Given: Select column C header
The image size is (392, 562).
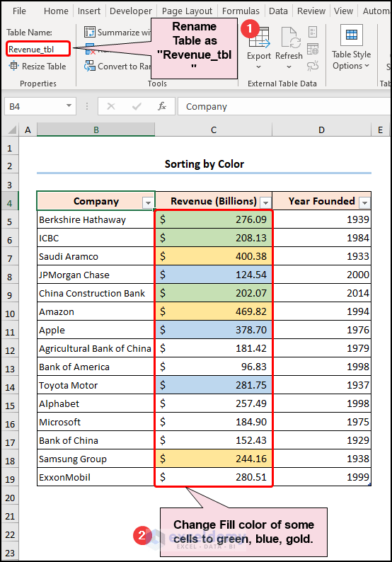Looking at the screenshot, I should pyautogui.click(x=214, y=130).
